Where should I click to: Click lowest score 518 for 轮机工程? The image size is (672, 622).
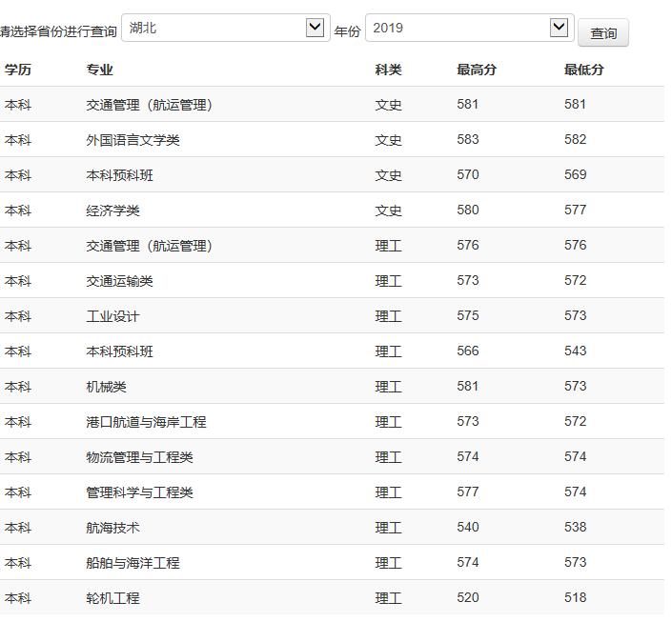pos(575,597)
